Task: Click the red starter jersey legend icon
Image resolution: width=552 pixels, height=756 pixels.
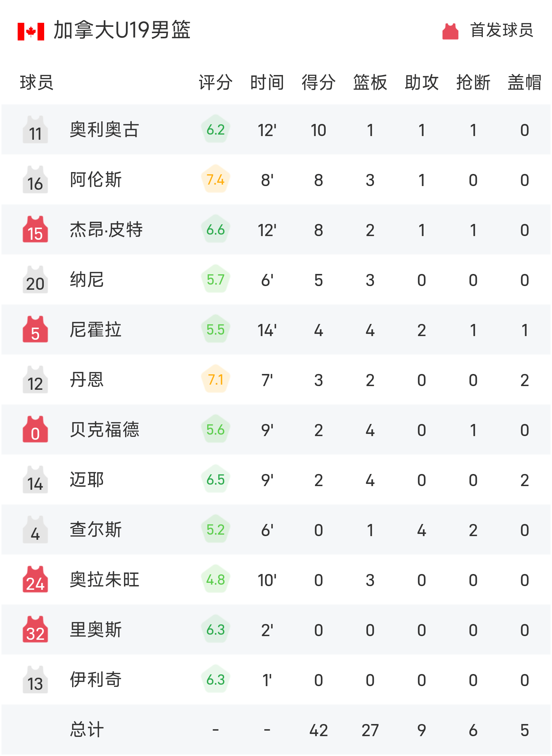Action: pyautogui.click(x=450, y=31)
